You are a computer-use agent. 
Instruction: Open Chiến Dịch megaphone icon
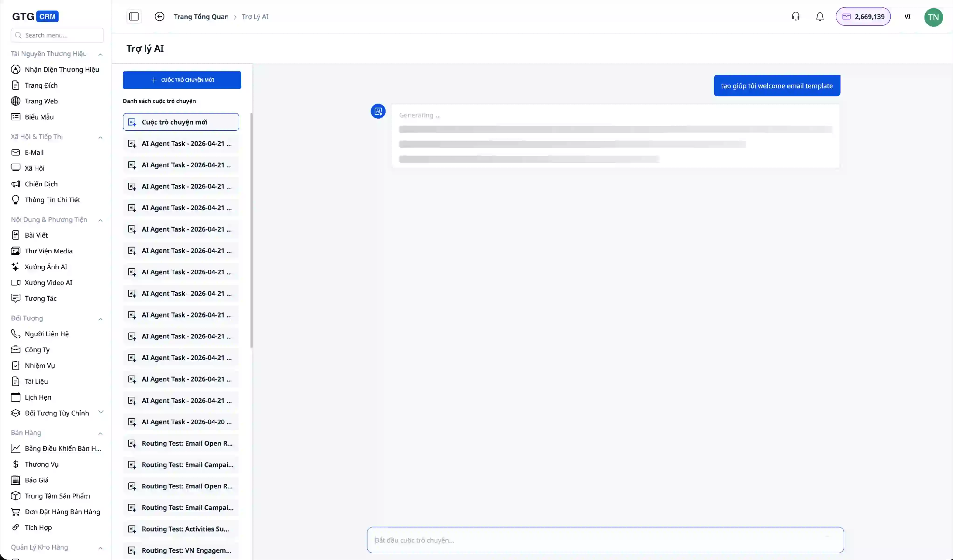(x=16, y=184)
